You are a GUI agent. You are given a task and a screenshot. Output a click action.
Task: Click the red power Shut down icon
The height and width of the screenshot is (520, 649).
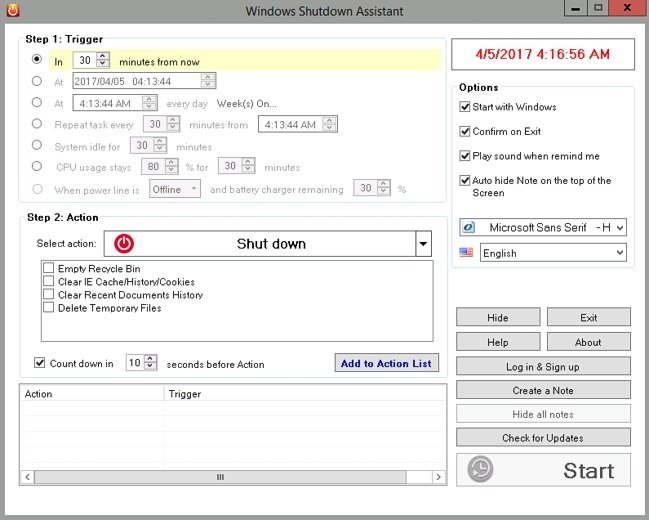point(124,243)
